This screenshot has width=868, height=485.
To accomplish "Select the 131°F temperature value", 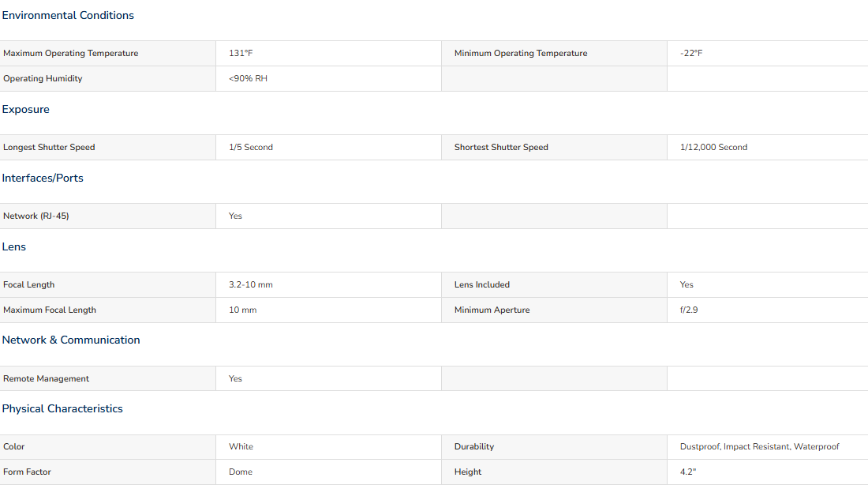I will 241,53.
